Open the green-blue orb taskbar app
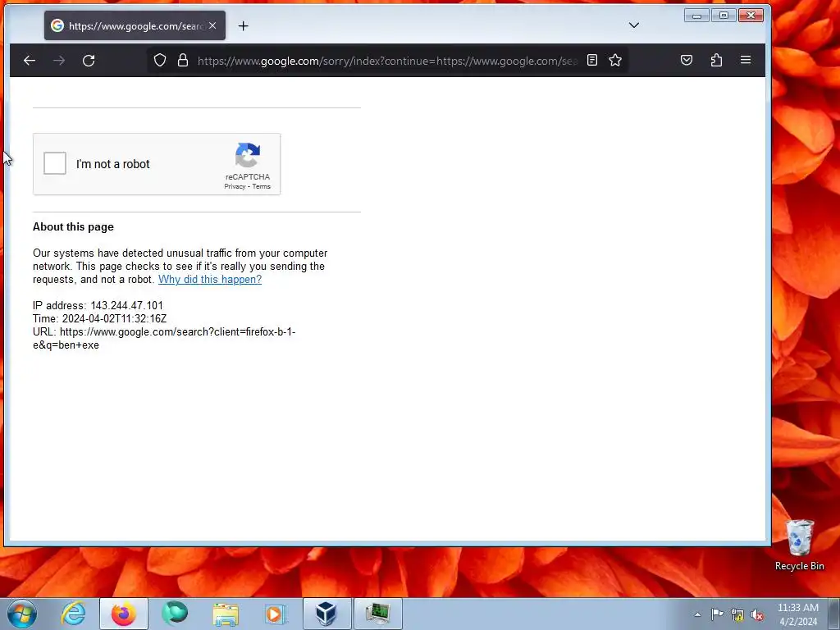 tap(175, 614)
